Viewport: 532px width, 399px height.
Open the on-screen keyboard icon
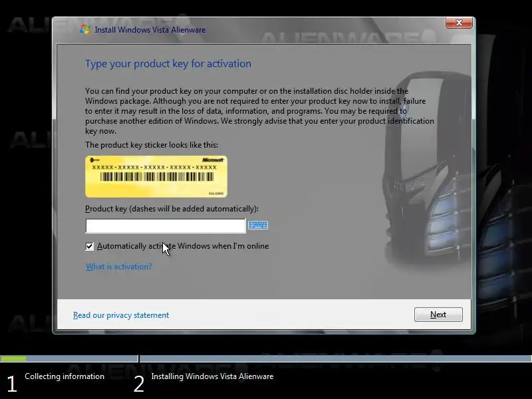(x=258, y=225)
